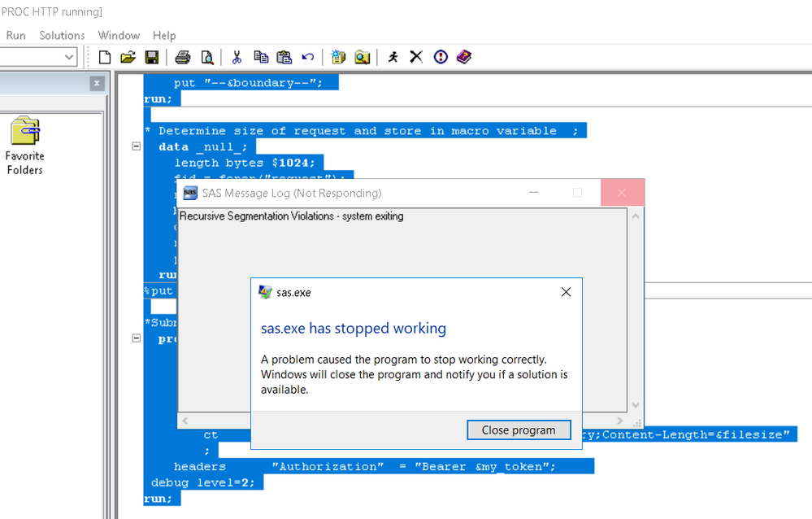The width and height of the screenshot is (812, 519).
Task: Open a file with the Open folder icon
Action: (128, 57)
